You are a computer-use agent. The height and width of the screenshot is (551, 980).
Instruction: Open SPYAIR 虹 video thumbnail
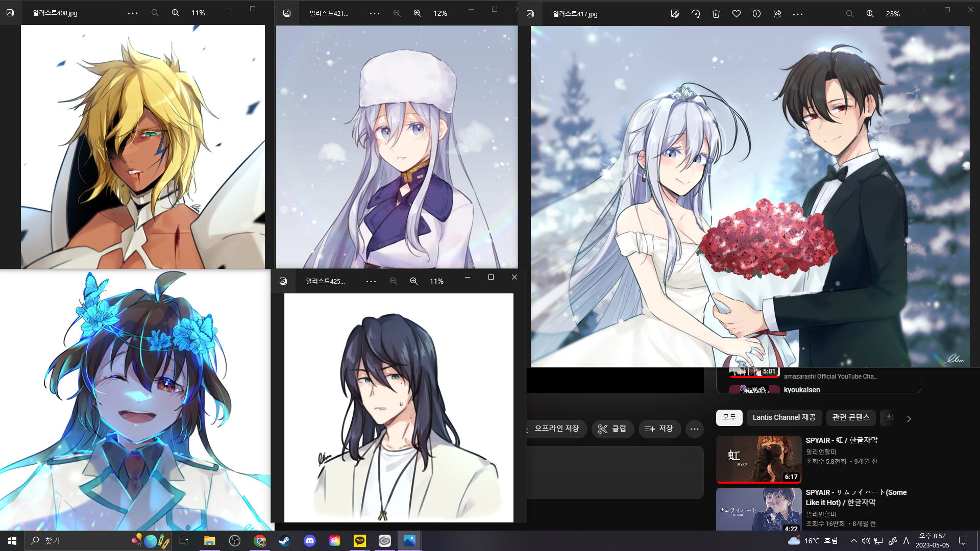[x=758, y=459]
